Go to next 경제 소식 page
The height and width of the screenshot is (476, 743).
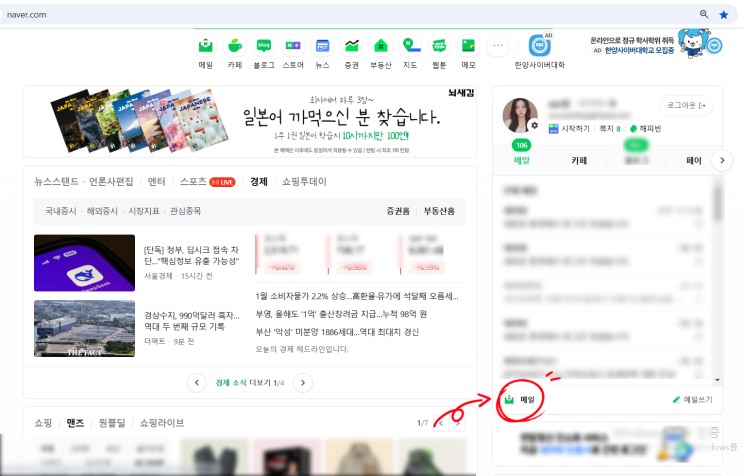[303, 382]
